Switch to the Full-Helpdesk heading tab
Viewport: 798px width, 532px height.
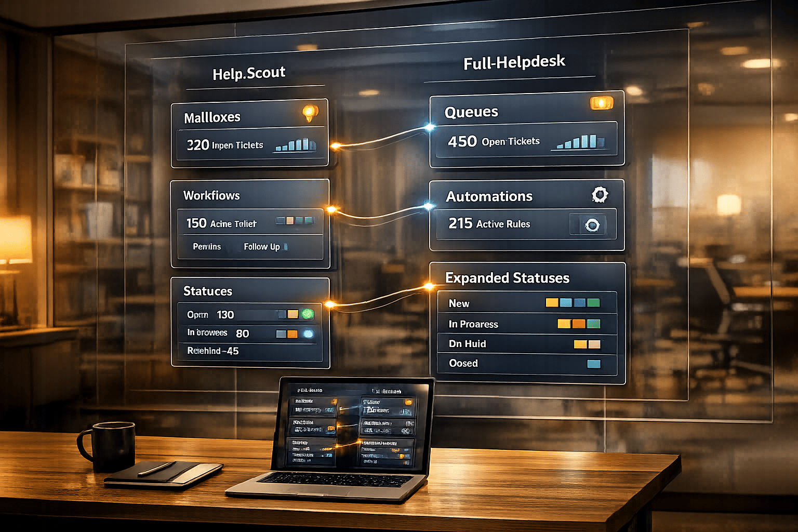coord(514,62)
